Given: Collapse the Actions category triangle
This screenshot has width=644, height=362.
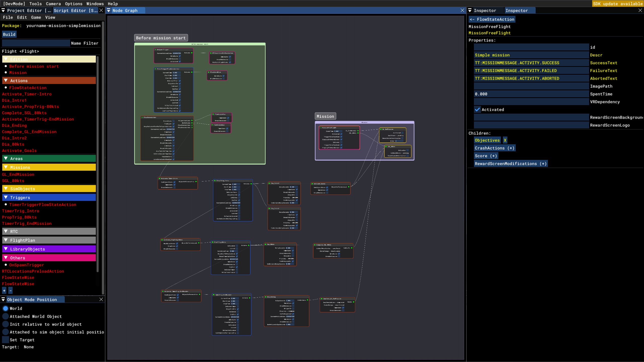Looking at the screenshot, I should click(x=6, y=80).
